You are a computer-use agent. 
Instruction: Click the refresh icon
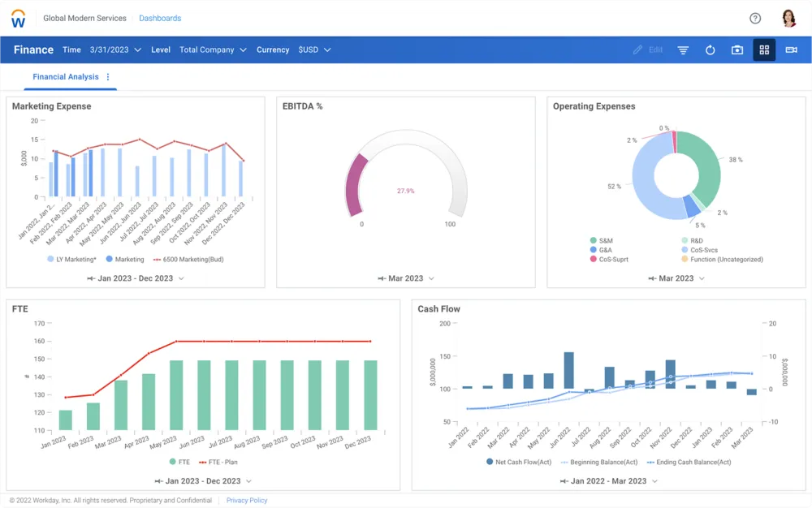[x=710, y=50]
